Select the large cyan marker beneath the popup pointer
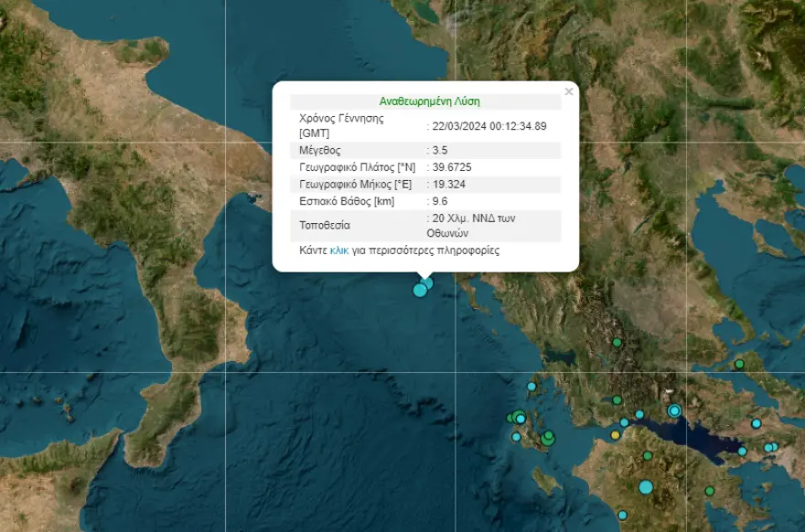The height and width of the screenshot is (532, 805). point(420,290)
